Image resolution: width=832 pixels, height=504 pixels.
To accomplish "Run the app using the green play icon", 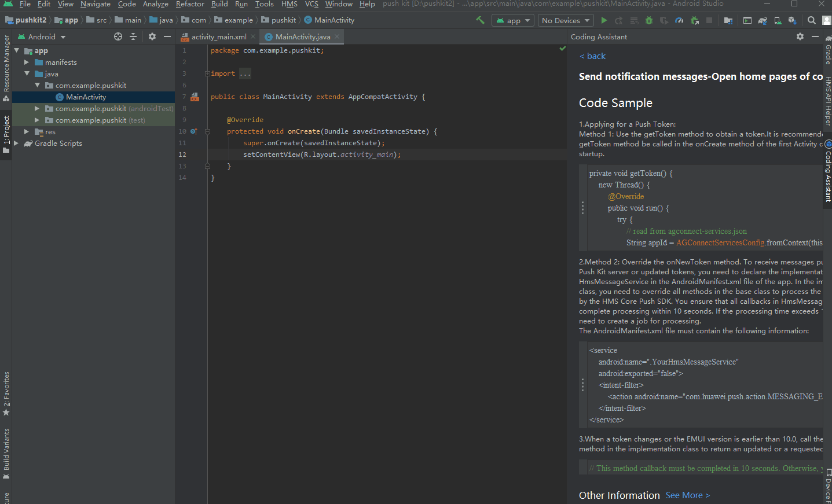I will (604, 20).
